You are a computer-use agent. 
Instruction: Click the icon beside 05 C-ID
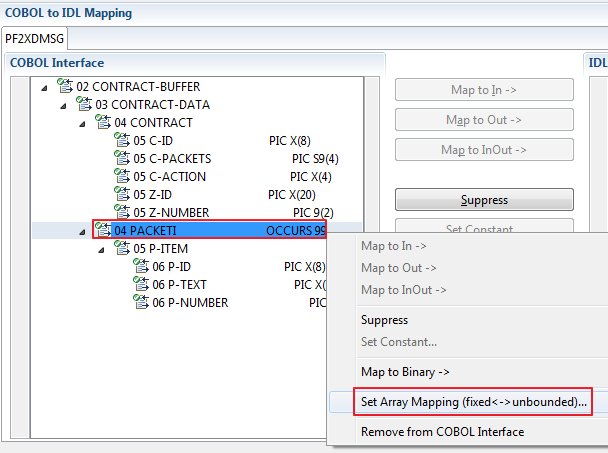pyautogui.click(x=122, y=140)
